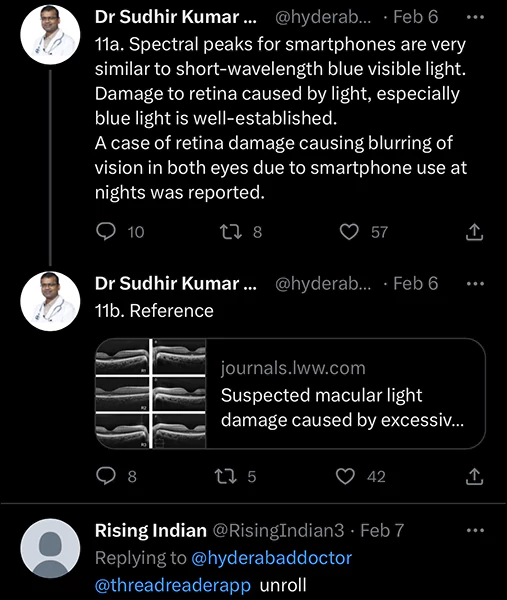Open the journals.lww.com link card
This screenshot has width=507, height=600.
click(x=290, y=393)
